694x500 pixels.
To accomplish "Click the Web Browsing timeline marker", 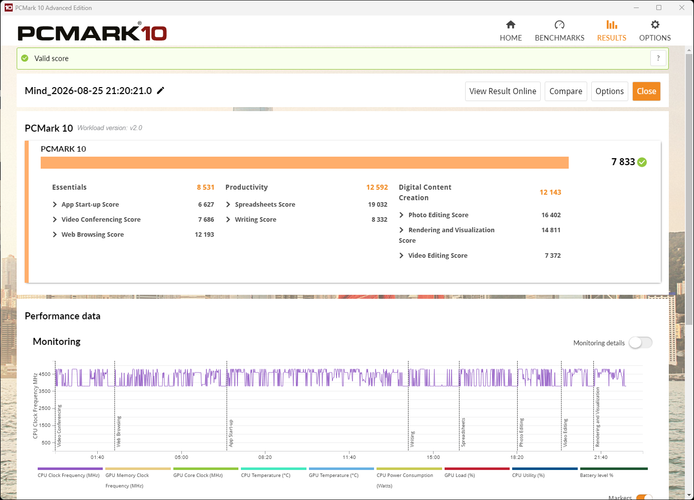I will 119,431.
